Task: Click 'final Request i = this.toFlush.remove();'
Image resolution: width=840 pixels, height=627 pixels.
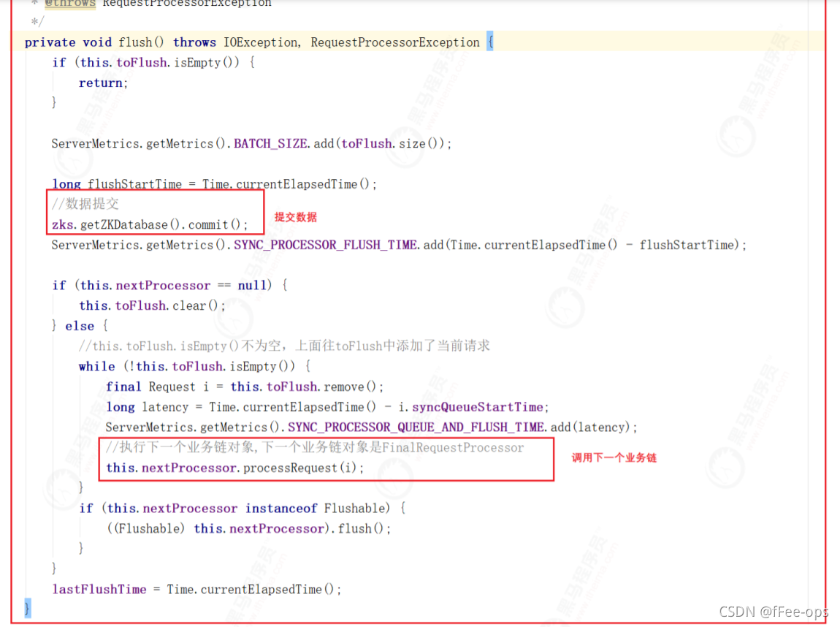Action: point(244,387)
